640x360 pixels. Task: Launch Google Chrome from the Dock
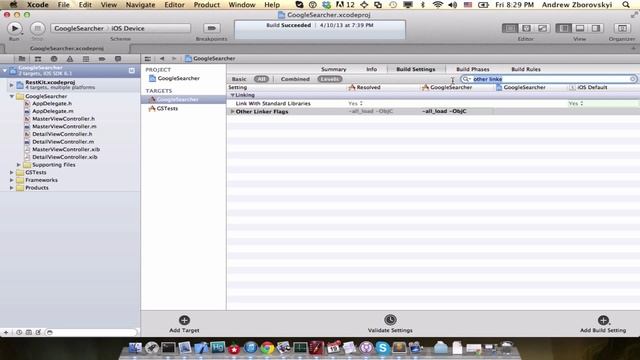click(267, 348)
